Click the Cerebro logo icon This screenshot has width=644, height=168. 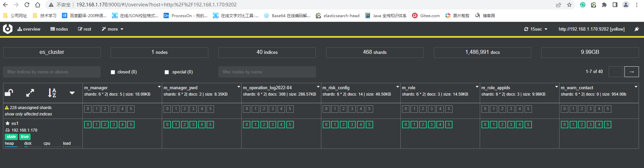8,29
